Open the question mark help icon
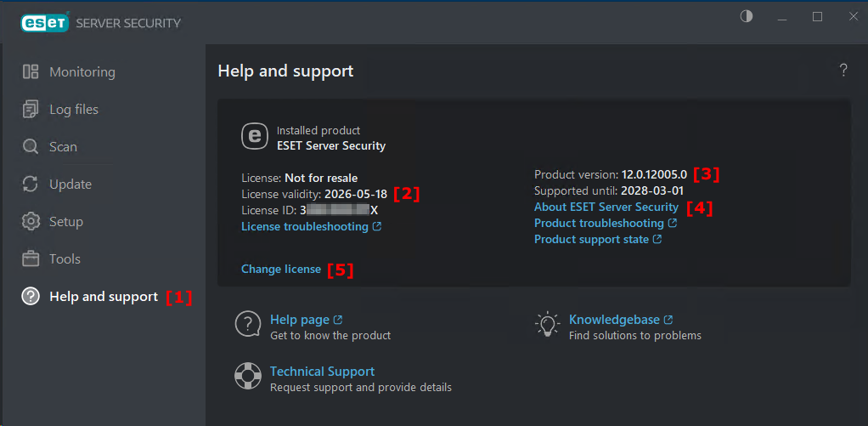868x426 pixels. click(843, 71)
